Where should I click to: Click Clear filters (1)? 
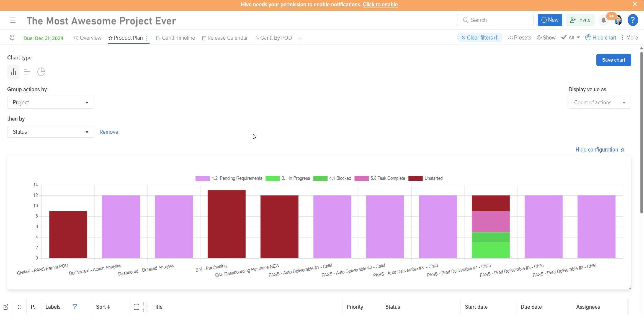480,38
